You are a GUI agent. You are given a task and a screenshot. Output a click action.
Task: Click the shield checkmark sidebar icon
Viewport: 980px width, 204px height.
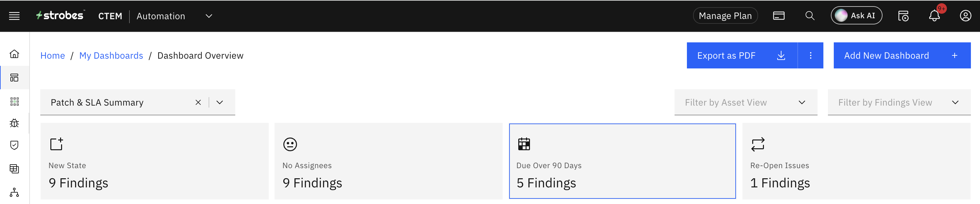pyautogui.click(x=14, y=145)
